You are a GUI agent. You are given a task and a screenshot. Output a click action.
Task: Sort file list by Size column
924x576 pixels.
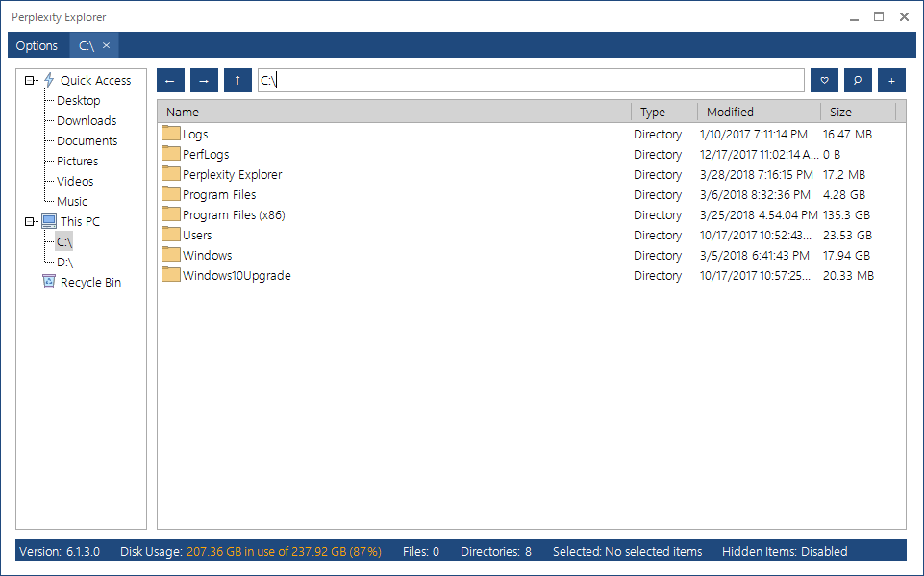point(859,112)
